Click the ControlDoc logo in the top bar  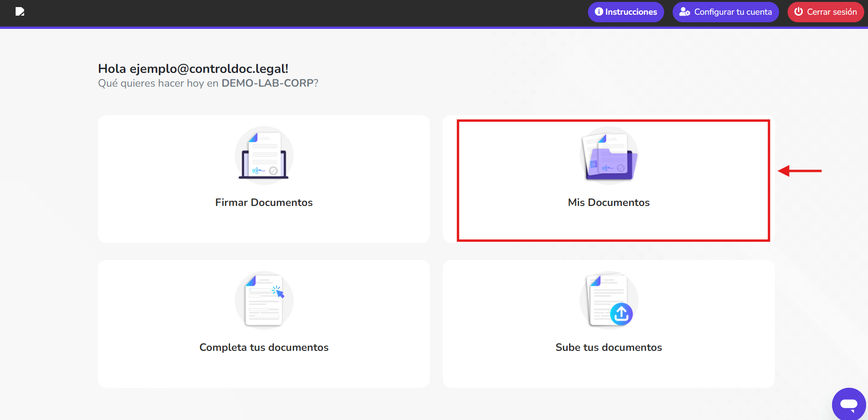(x=19, y=11)
